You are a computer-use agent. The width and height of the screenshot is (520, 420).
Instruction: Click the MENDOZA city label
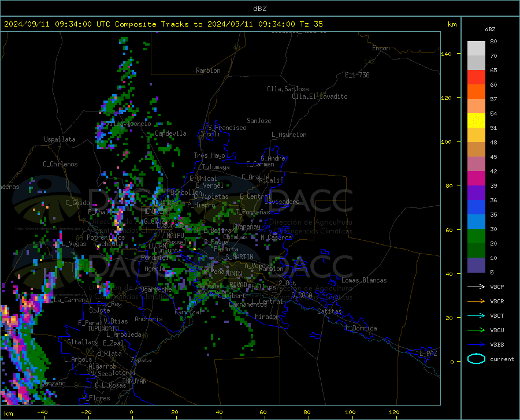[x=154, y=211]
